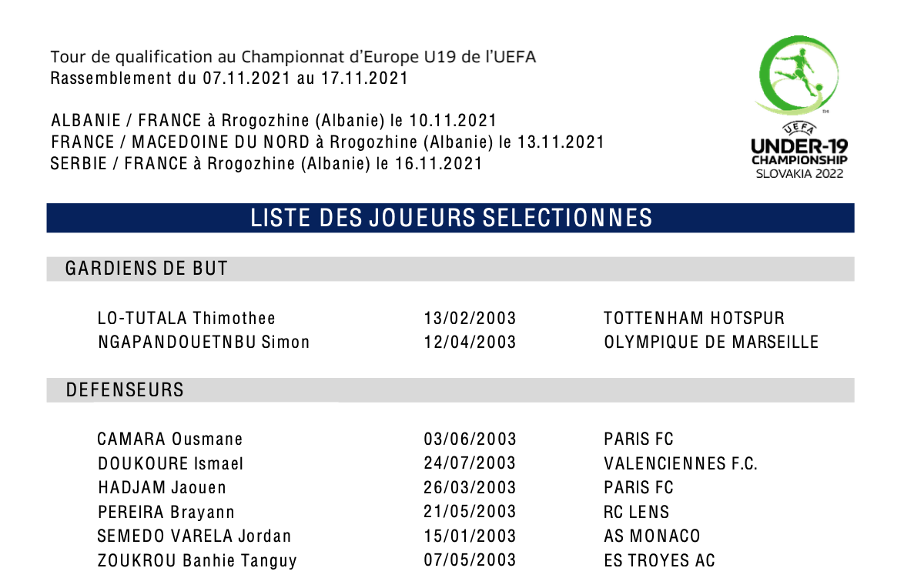Click the birthdate 13/02/2003

pyautogui.click(x=470, y=319)
